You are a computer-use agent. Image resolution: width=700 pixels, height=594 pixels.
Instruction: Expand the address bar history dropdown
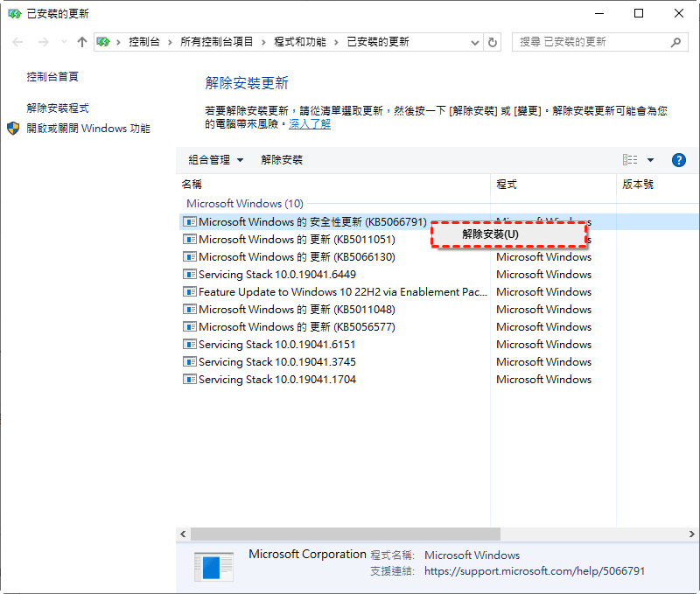[x=475, y=42]
